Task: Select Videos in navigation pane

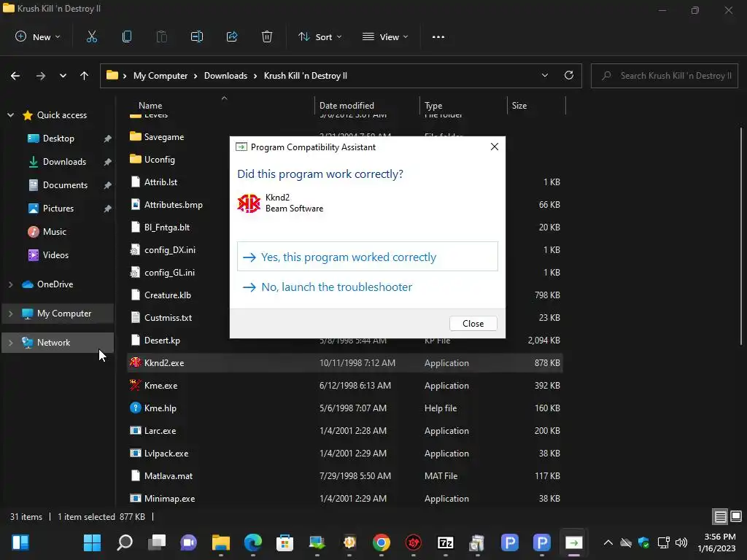Action: (x=55, y=255)
